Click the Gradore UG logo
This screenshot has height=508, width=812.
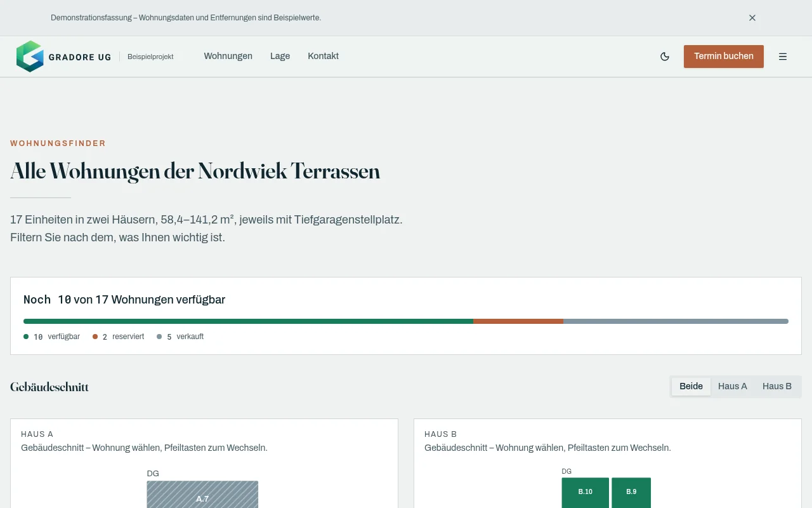pyautogui.click(x=63, y=57)
